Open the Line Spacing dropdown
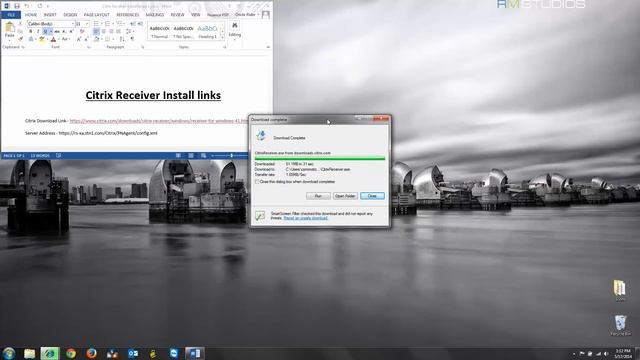This screenshot has height=360, width=640. point(129,31)
